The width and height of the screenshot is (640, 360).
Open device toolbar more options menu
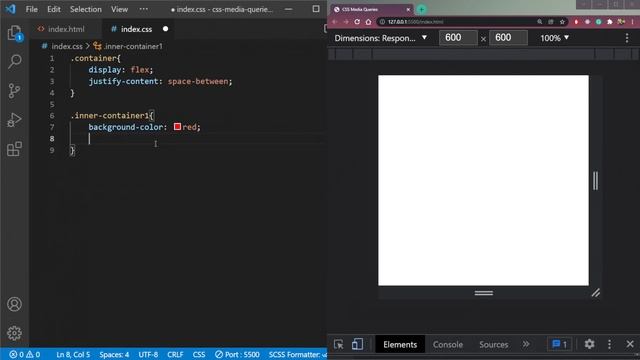(x=627, y=38)
